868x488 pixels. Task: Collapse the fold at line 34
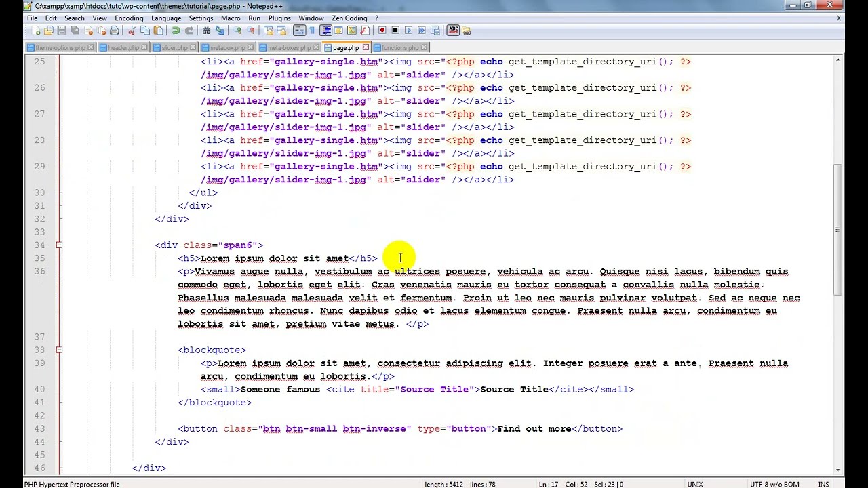(59, 245)
